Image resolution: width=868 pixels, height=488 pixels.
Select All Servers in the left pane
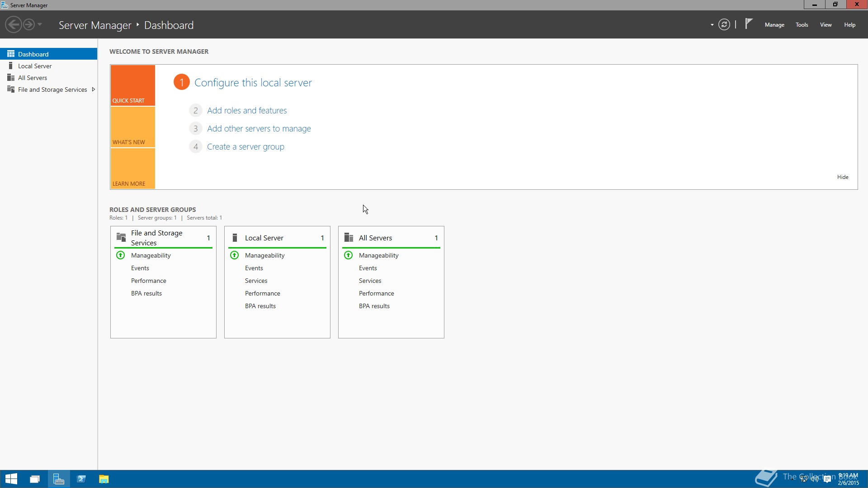49,78
